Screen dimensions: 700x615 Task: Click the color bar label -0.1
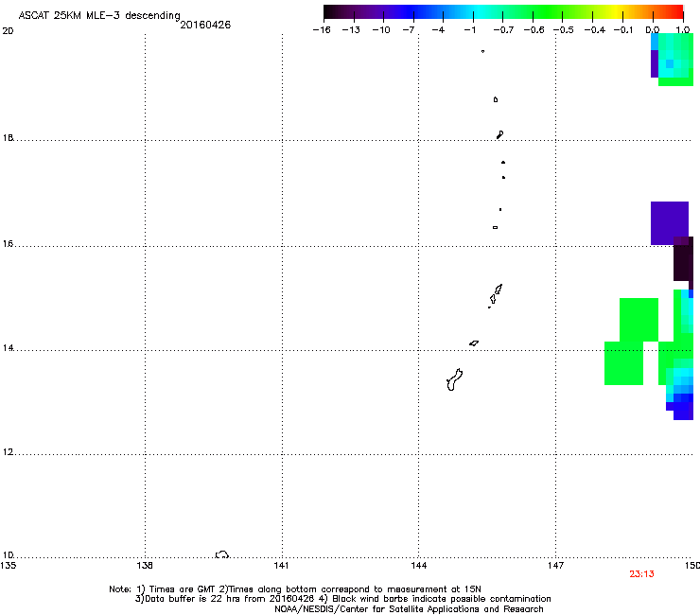(623, 30)
